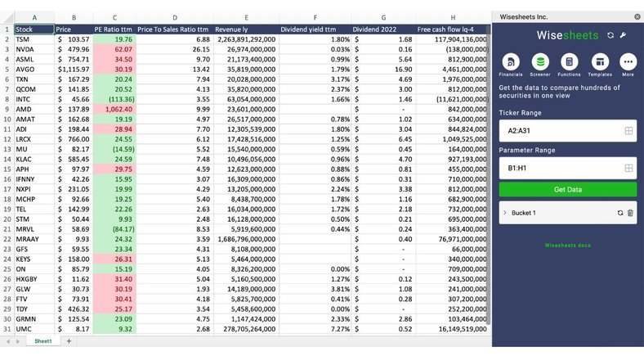Close the Wisesheets Inc. side panel
This screenshot has height=356, width=644.
tap(637, 17)
